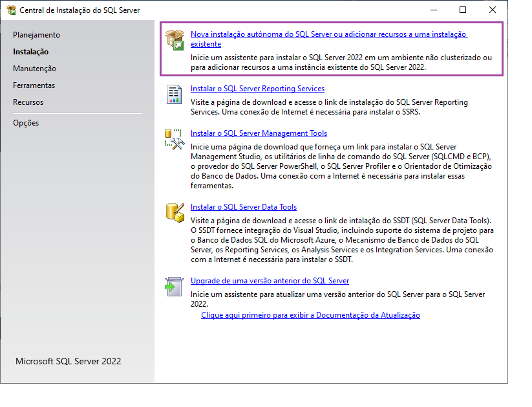
Task: Follow 'Instalar o SQL Server Management Tools' link
Action: click(259, 133)
